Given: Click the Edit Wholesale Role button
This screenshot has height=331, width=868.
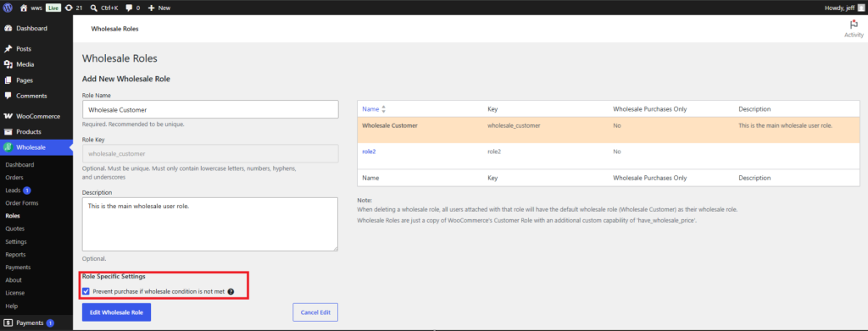Looking at the screenshot, I should (116, 312).
